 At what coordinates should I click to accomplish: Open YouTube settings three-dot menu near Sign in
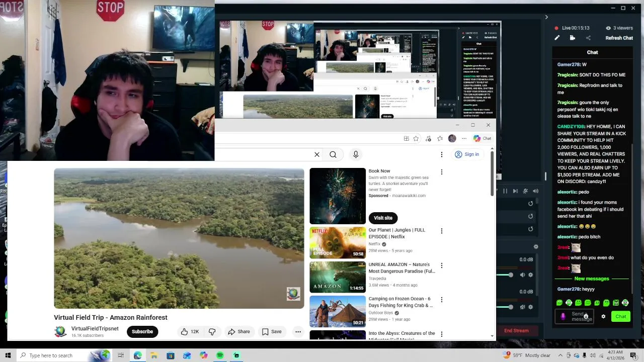tap(442, 154)
